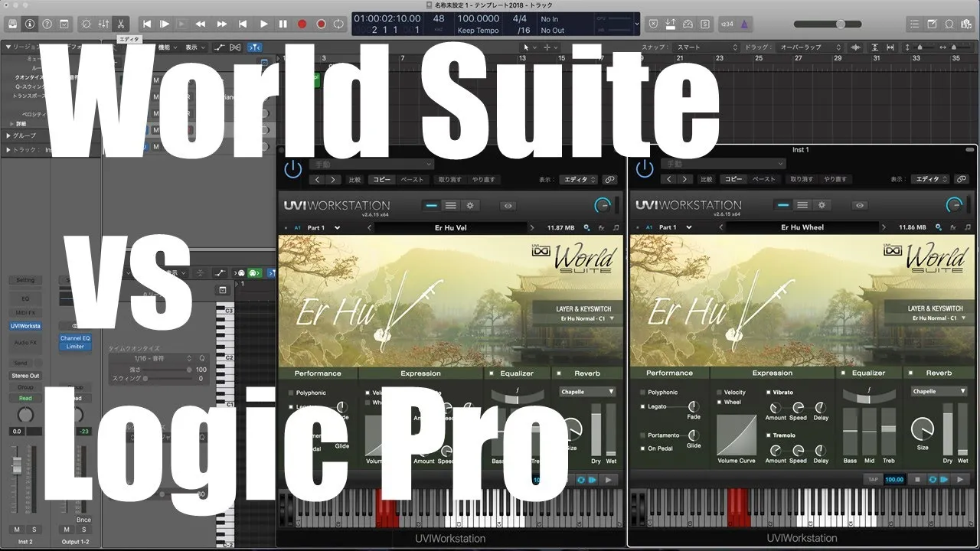The width and height of the screenshot is (980, 551).
Task: Toggle the Solo S toolbar button
Action: (x=706, y=24)
